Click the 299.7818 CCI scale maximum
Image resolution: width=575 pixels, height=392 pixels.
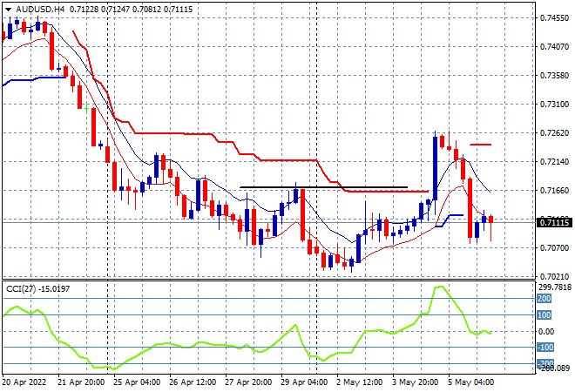(x=554, y=287)
